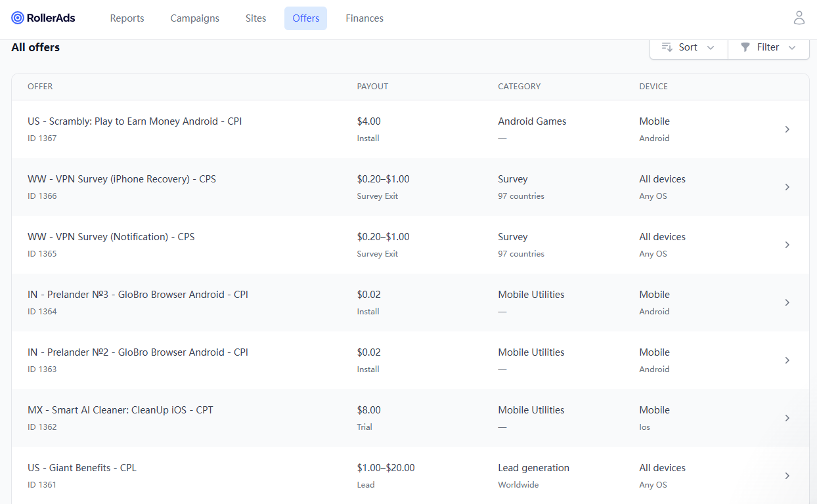The image size is (817, 504).
Task: Open WW - VPN Survey (Notification) offer
Action: click(111, 237)
